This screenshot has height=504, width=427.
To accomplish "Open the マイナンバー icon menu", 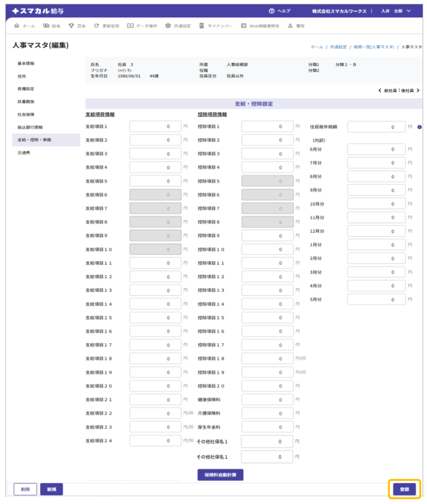I will click(x=202, y=26).
